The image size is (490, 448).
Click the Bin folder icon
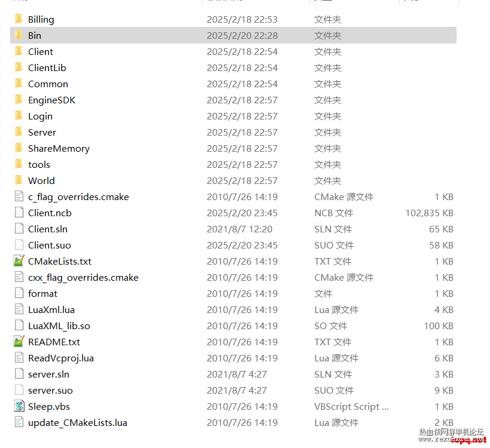click(x=19, y=35)
